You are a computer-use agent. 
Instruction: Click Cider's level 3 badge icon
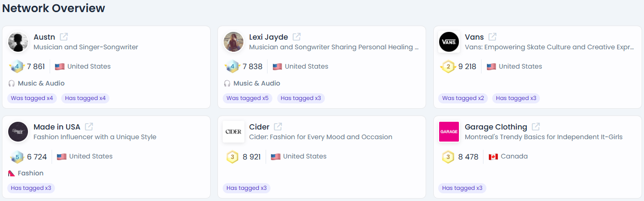tap(232, 157)
